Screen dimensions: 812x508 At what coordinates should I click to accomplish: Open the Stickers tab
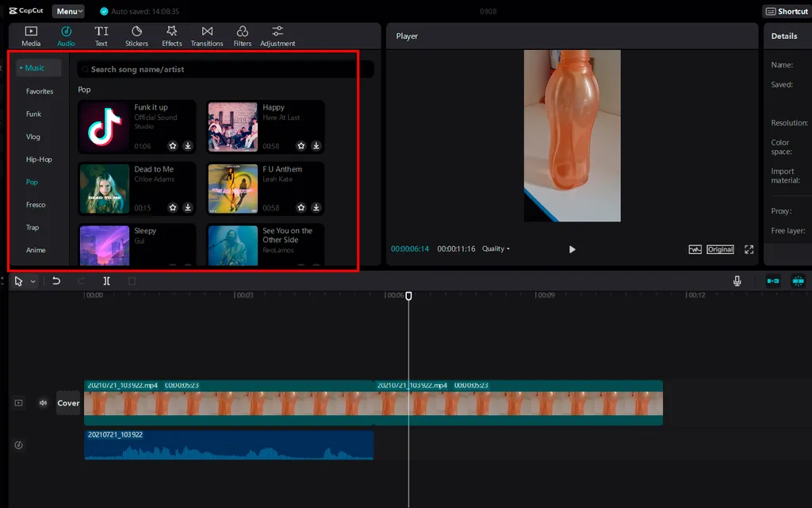tap(136, 37)
